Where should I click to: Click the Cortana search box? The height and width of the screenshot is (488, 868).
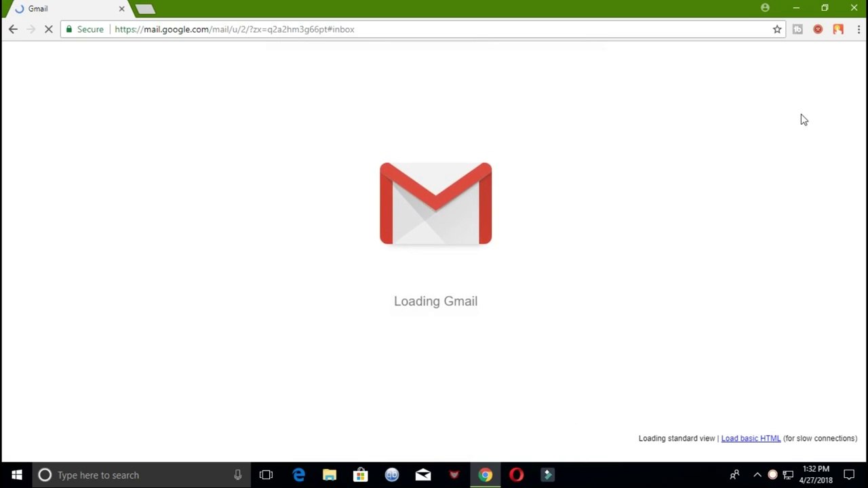pyautogui.click(x=140, y=475)
